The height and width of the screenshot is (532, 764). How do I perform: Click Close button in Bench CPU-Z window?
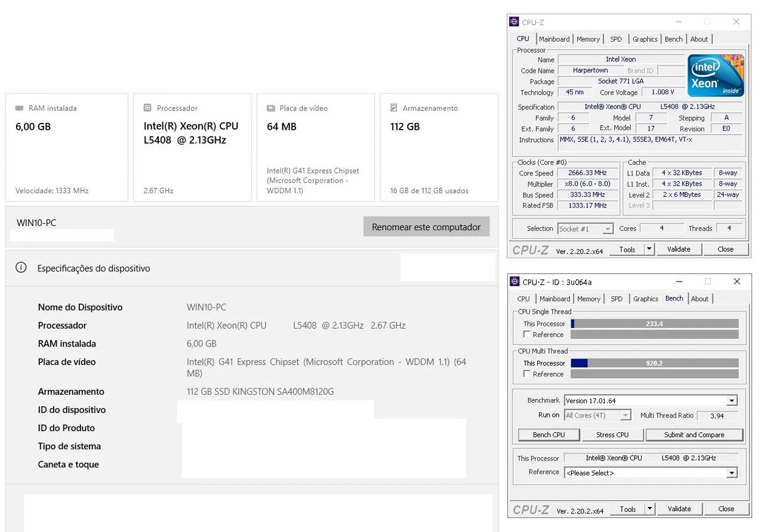(726, 509)
